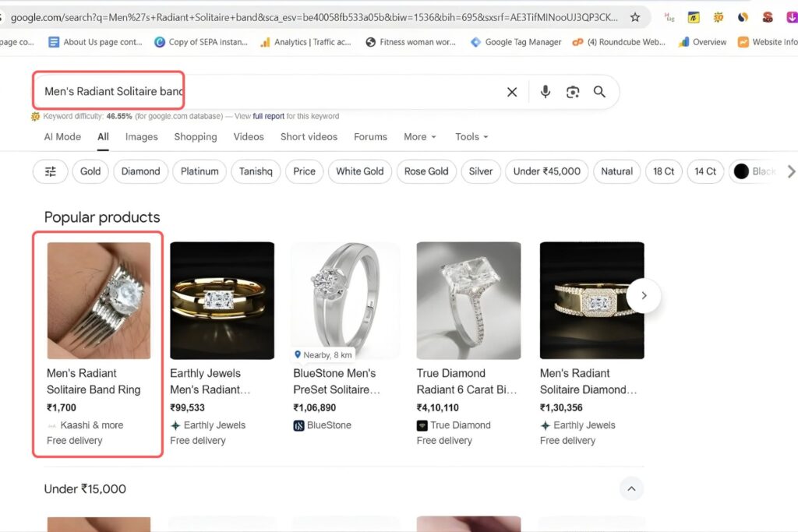Open the More dropdown
Viewport: 798px width, 532px height.
click(x=419, y=136)
